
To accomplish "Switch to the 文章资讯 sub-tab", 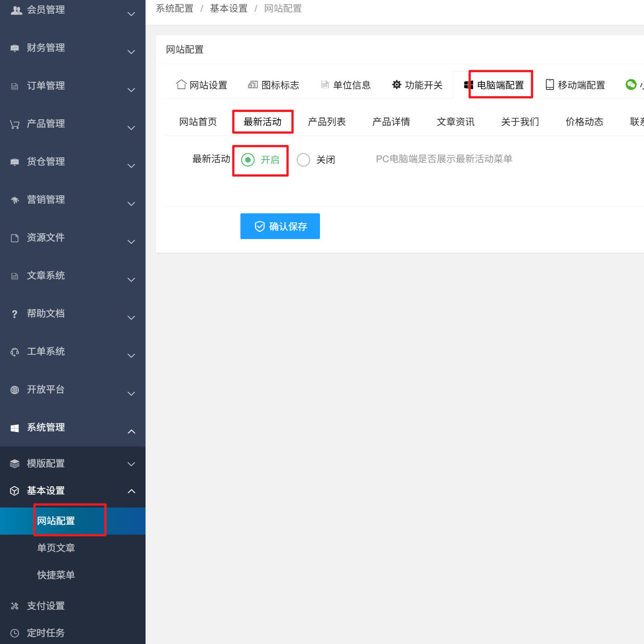I will [x=456, y=122].
